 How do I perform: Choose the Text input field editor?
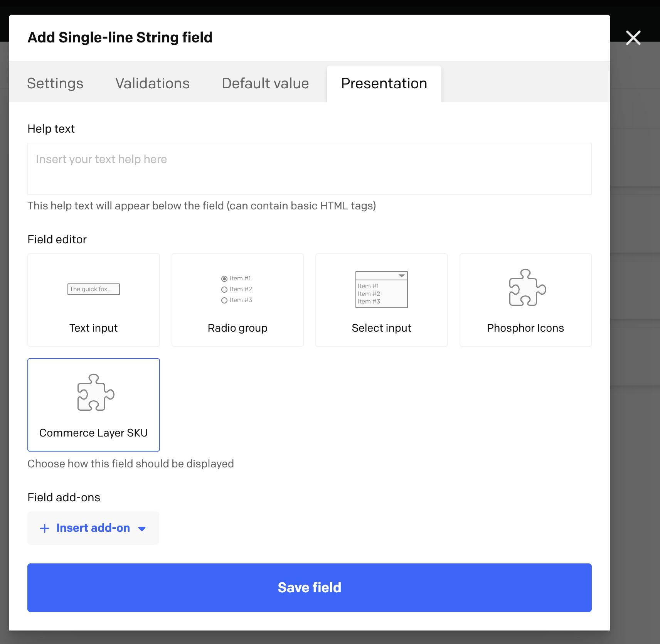pos(94,300)
